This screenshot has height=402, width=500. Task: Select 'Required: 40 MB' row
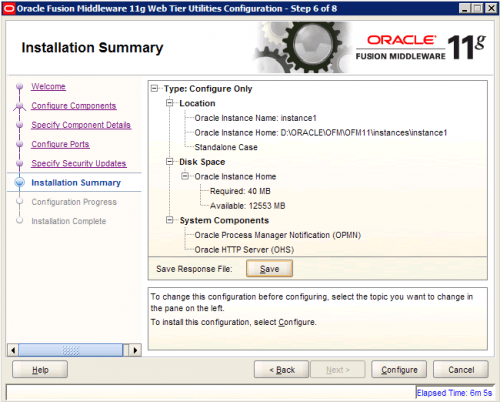(240, 191)
